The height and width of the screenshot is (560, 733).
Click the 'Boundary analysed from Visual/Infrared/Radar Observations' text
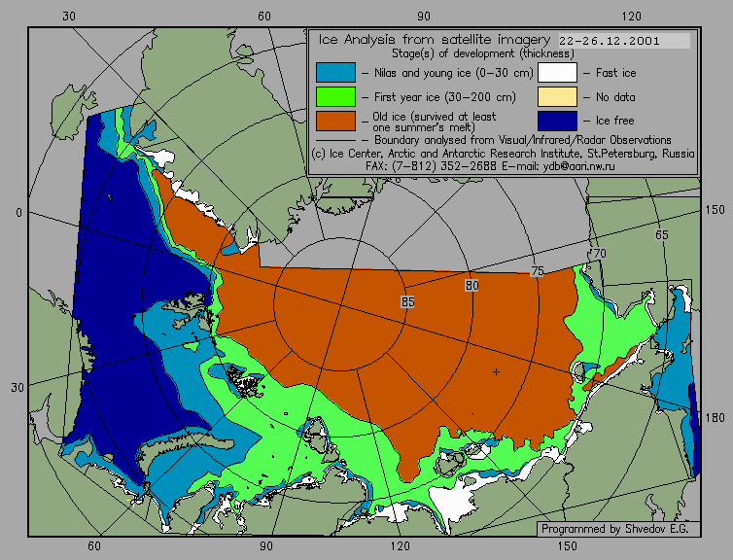[523, 140]
